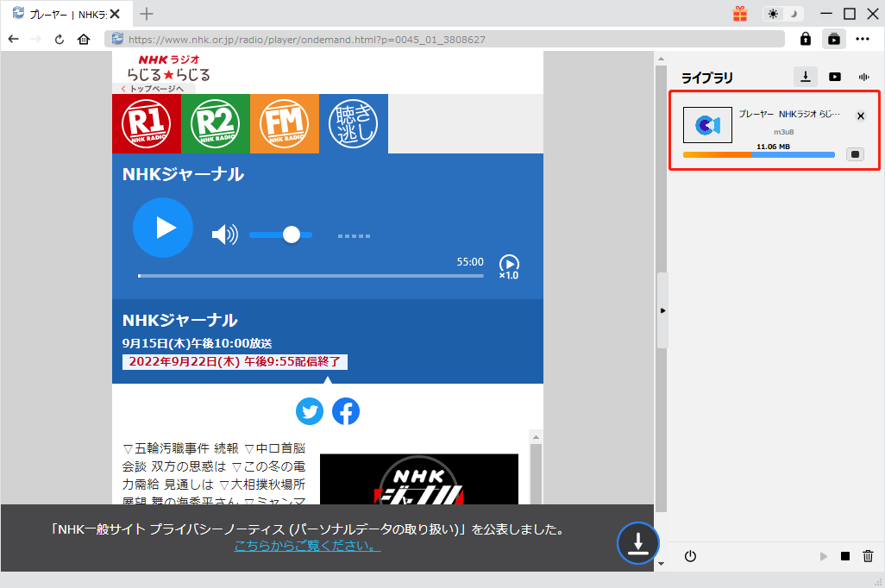This screenshot has width=885, height=588.
Task: Click the NHKジャーナル program image
Action: coord(419,479)
